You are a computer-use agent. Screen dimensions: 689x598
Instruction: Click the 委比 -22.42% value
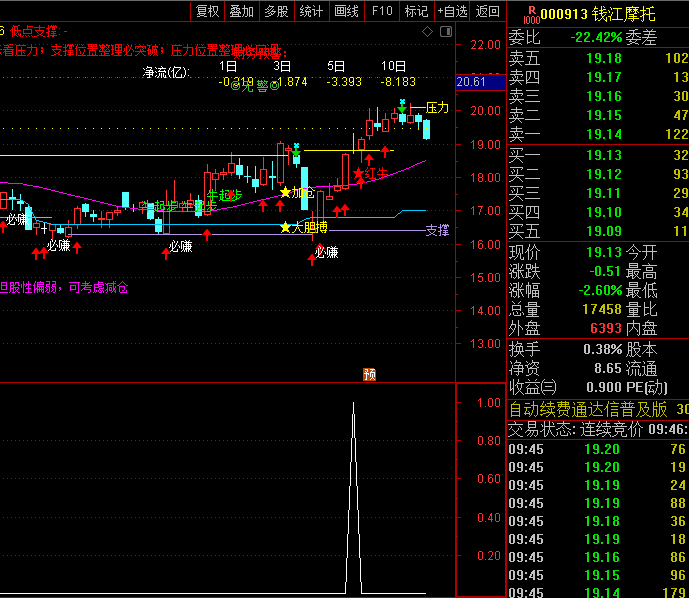[596, 37]
